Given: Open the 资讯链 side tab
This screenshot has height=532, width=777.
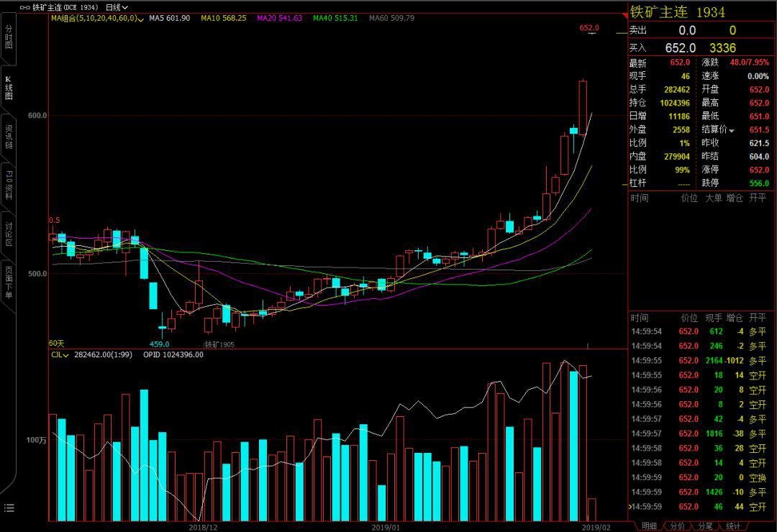Looking at the screenshot, I should coord(9,137).
